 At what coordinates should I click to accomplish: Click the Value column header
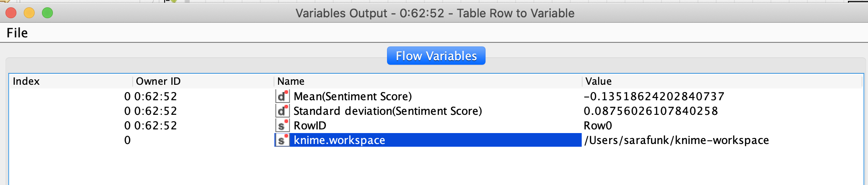coord(599,81)
